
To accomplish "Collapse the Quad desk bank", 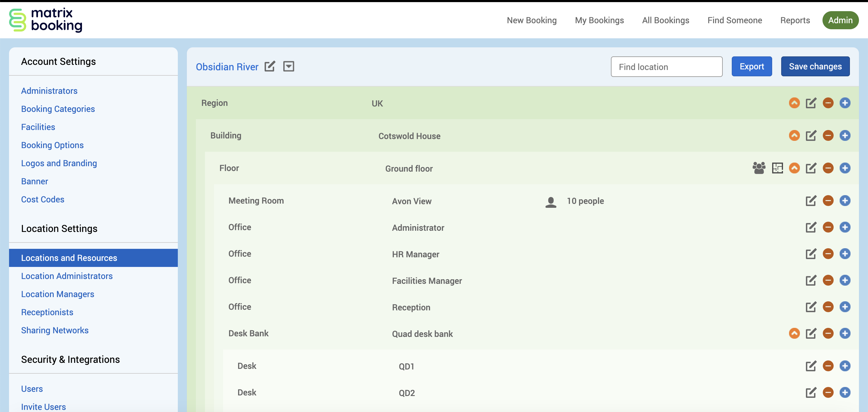I will [794, 334].
